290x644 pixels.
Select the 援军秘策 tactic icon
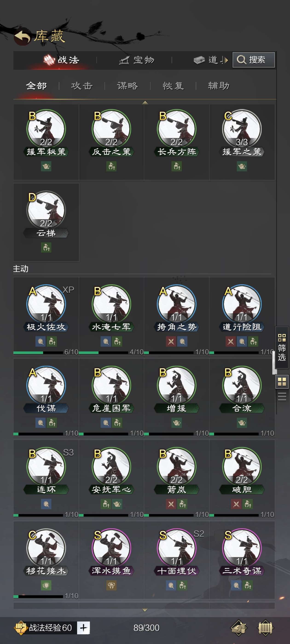[x=46, y=129]
